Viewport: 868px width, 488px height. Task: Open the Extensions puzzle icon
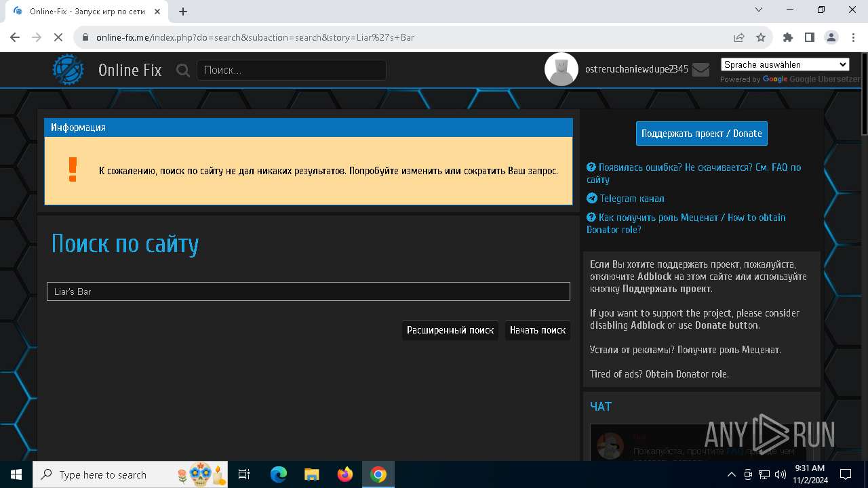tap(788, 37)
